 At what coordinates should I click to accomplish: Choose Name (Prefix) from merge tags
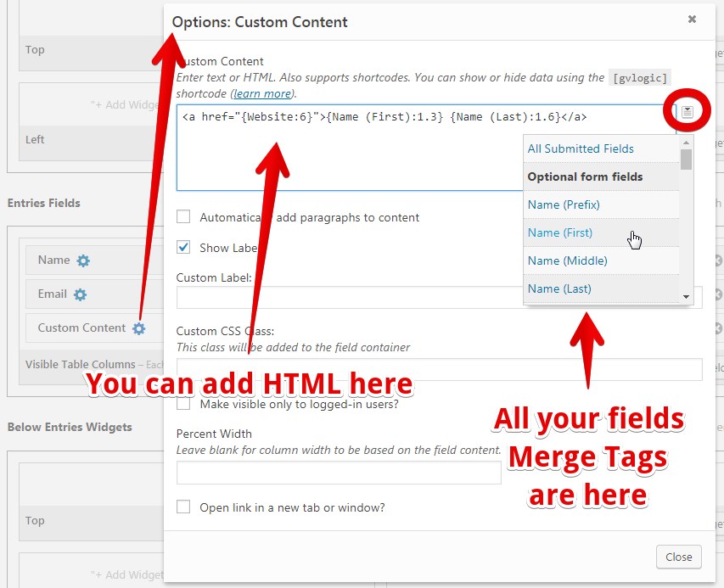[x=564, y=204]
